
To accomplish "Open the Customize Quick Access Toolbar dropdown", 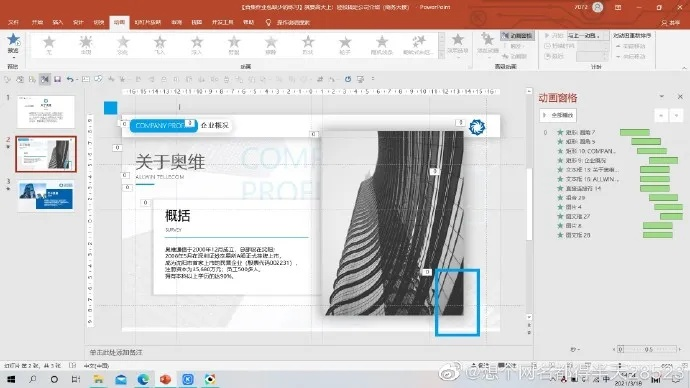I will click(373, 79).
